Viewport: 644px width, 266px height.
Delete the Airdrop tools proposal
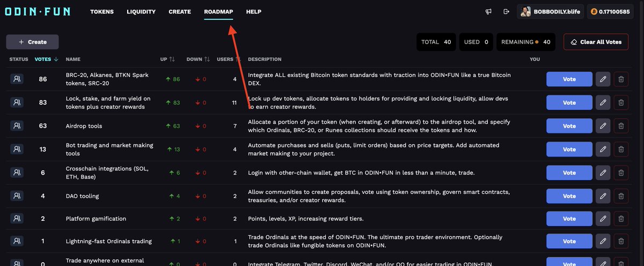pyautogui.click(x=621, y=126)
